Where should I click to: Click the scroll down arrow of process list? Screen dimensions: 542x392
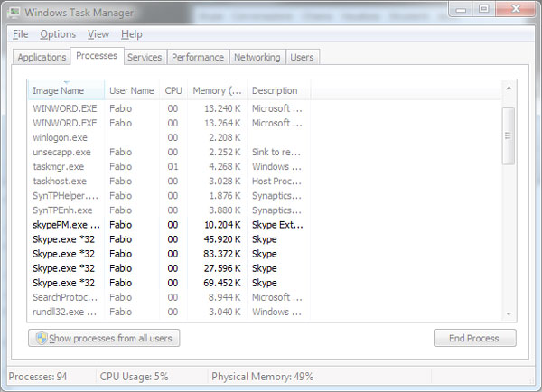(509, 313)
